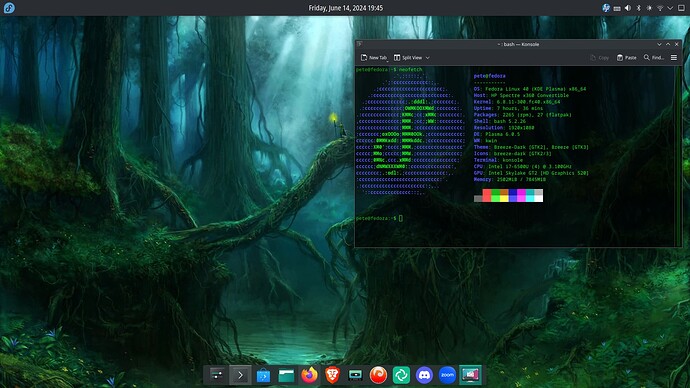The image size is (690, 388).
Task: Open Find search in Konsole toolbar
Action: coord(654,58)
